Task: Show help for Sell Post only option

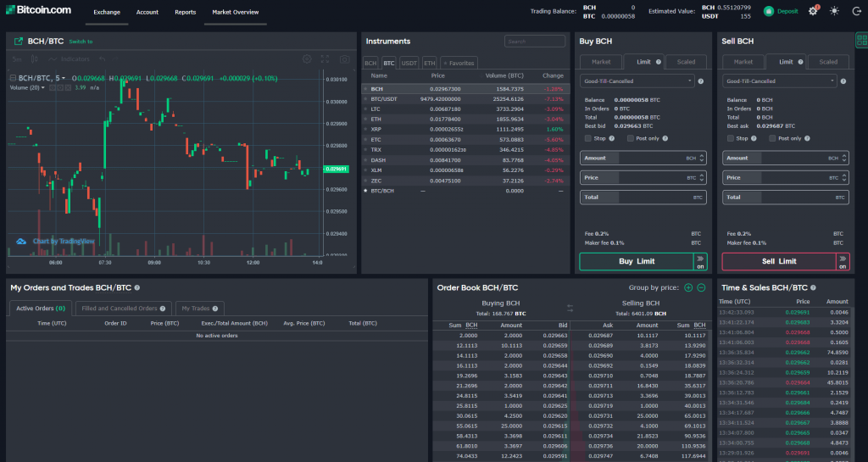Action: pyautogui.click(x=807, y=138)
